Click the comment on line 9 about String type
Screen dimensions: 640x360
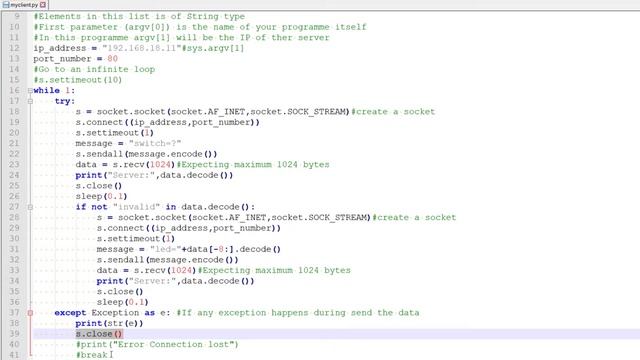tap(139, 16)
